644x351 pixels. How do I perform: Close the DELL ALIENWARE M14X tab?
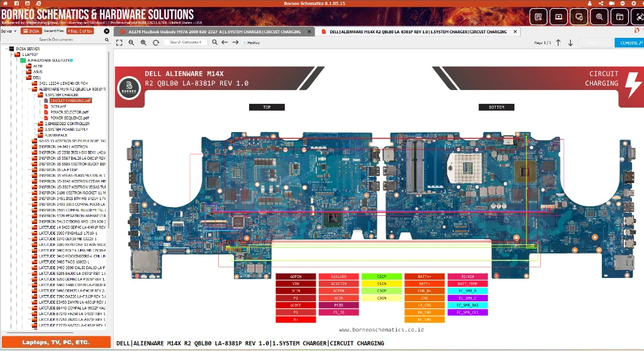pos(515,31)
